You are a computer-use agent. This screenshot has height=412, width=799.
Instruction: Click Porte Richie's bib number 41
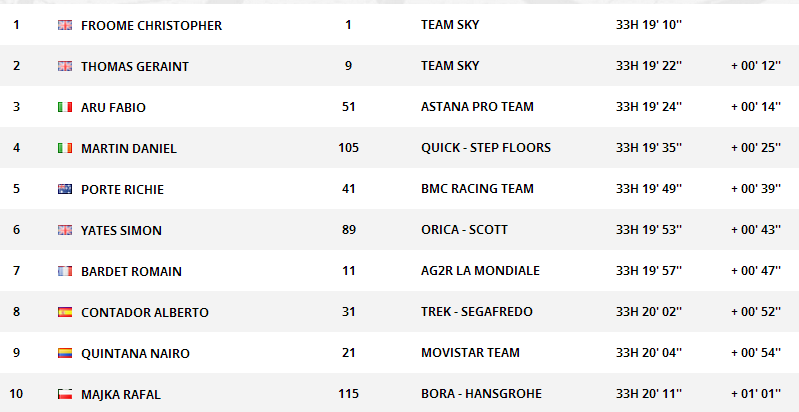349,189
